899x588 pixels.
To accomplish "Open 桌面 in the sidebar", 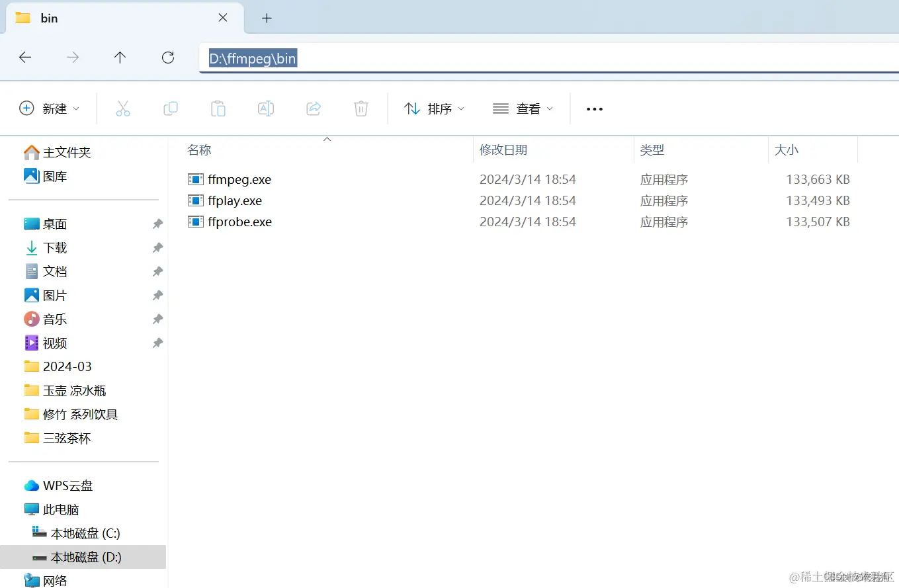I will (46, 224).
